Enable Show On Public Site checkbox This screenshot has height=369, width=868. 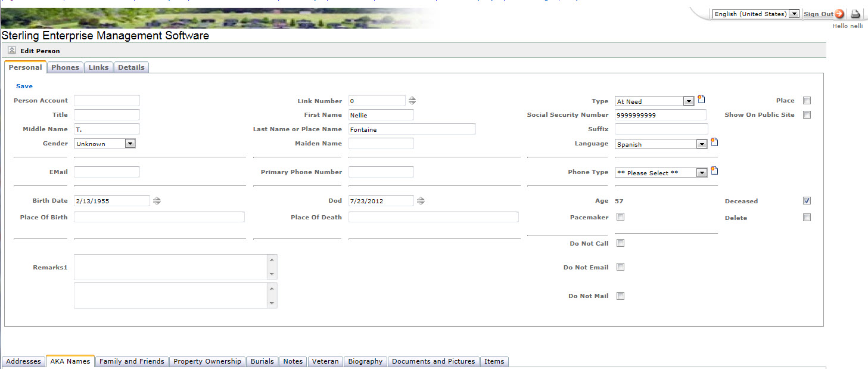click(807, 115)
